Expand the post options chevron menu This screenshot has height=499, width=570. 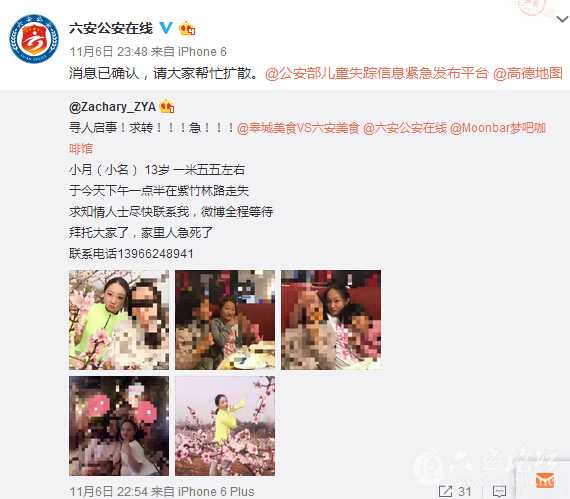(562, 19)
